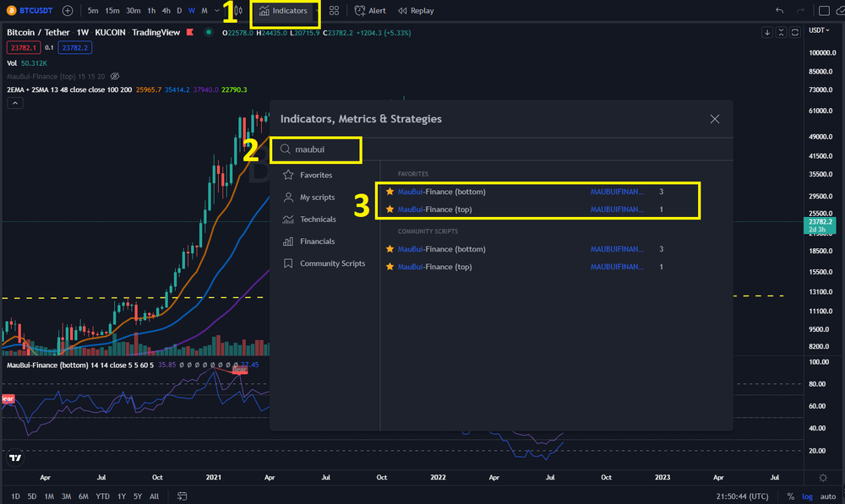This screenshot has width=845, height=504.
Task: Click the add symbol plus icon
Action: [x=68, y=11]
